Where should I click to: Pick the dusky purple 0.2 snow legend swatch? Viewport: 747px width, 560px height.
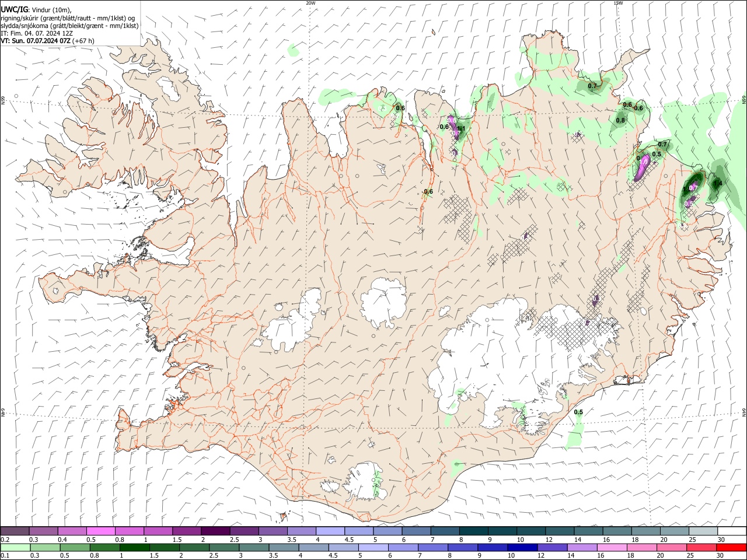tap(15, 531)
